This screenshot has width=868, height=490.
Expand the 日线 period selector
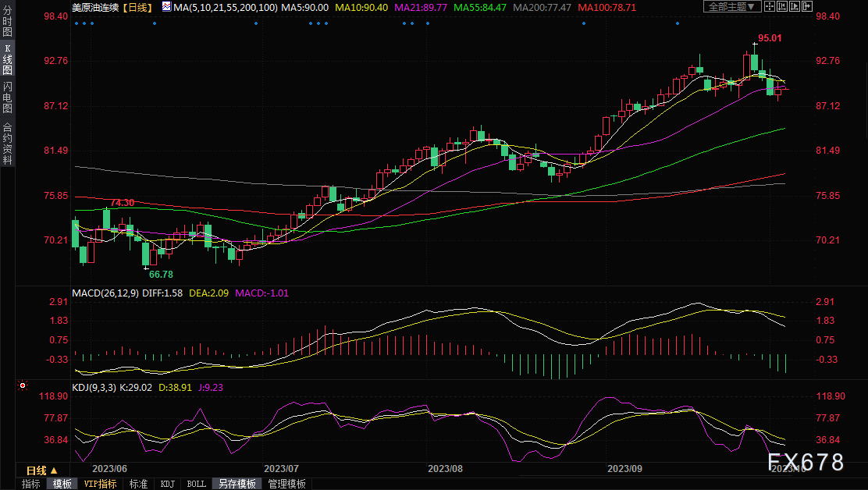pos(41,470)
